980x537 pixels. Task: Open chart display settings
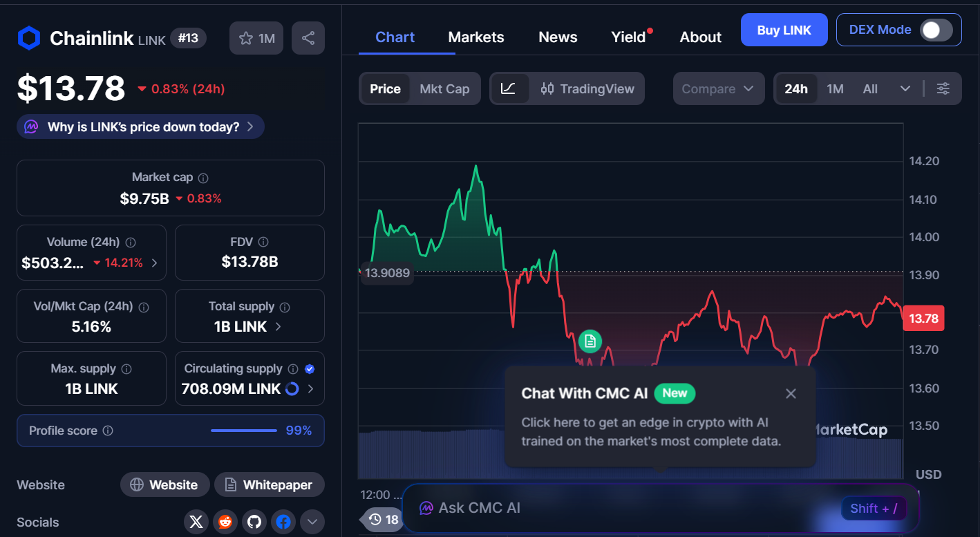click(x=943, y=88)
